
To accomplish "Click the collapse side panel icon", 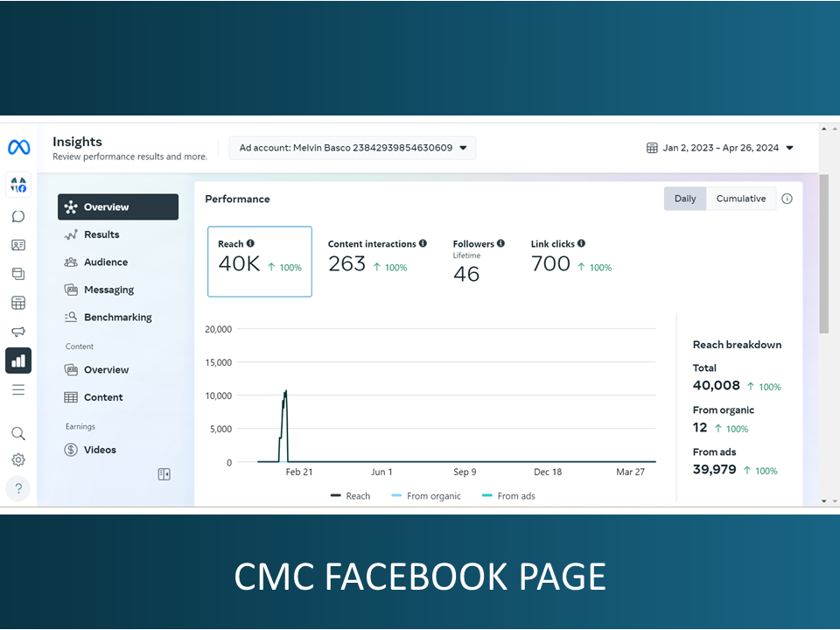I will (x=164, y=474).
